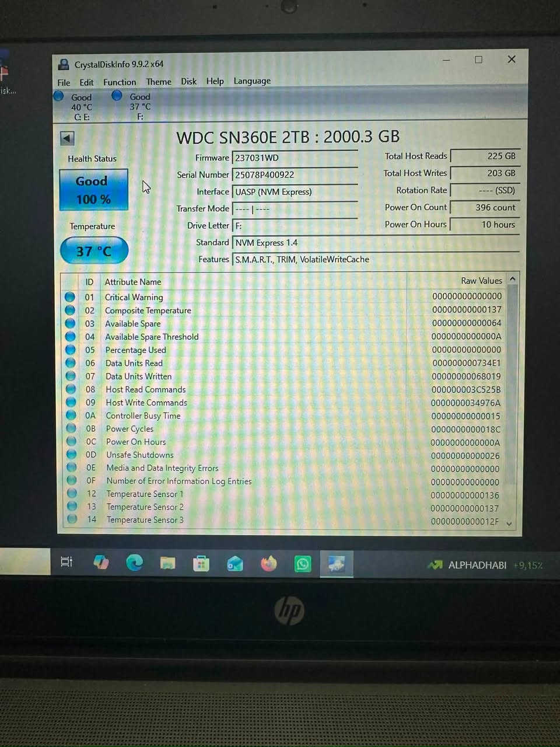Open Microsoft Store from the taskbar

pyautogui.click(x=201, y=564)
